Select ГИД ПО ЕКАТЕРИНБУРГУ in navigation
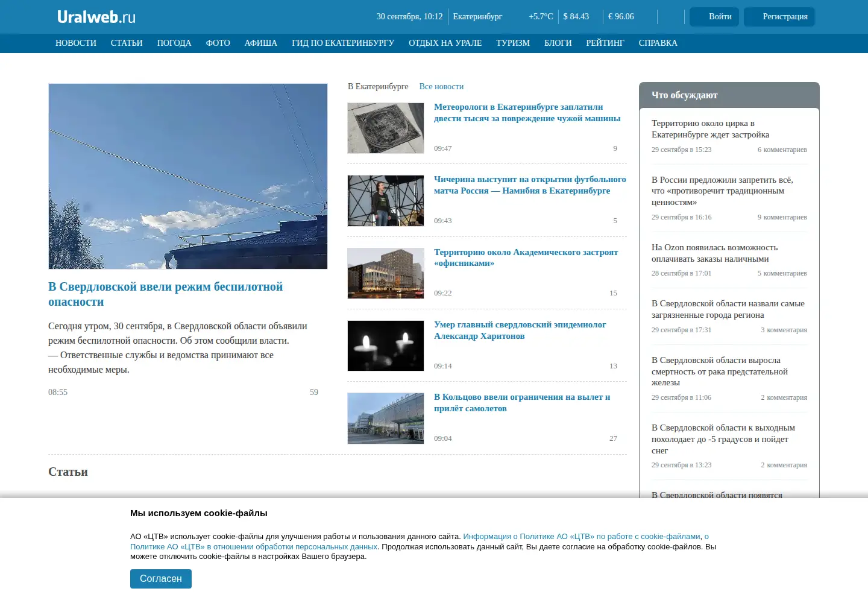This screenshot has height=603, width=868. 343,43
